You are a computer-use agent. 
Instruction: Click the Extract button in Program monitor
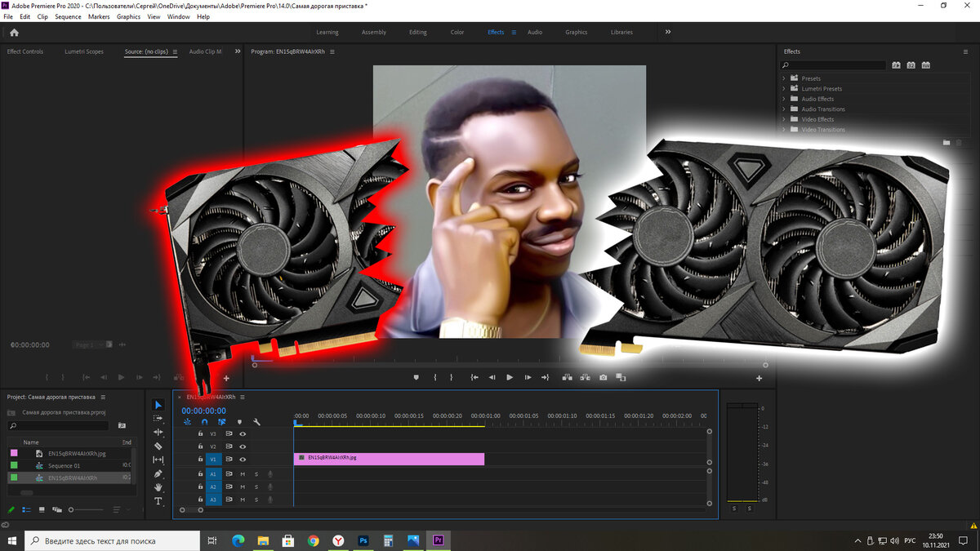[586, 377]
